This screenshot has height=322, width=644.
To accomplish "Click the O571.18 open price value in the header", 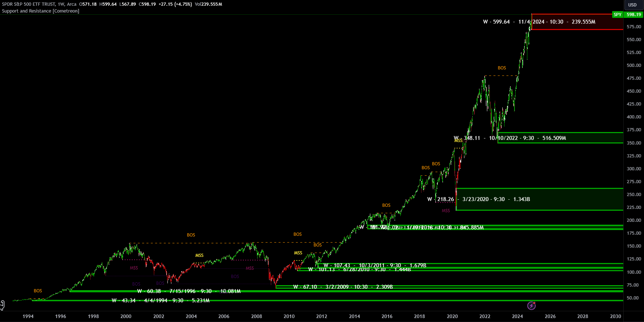I will [x=88, y=4].
